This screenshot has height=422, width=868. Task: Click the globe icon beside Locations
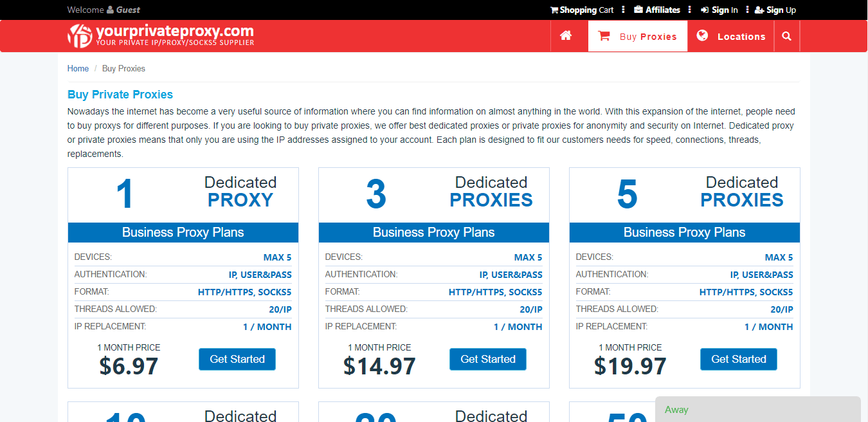click(x=702, y=35)
